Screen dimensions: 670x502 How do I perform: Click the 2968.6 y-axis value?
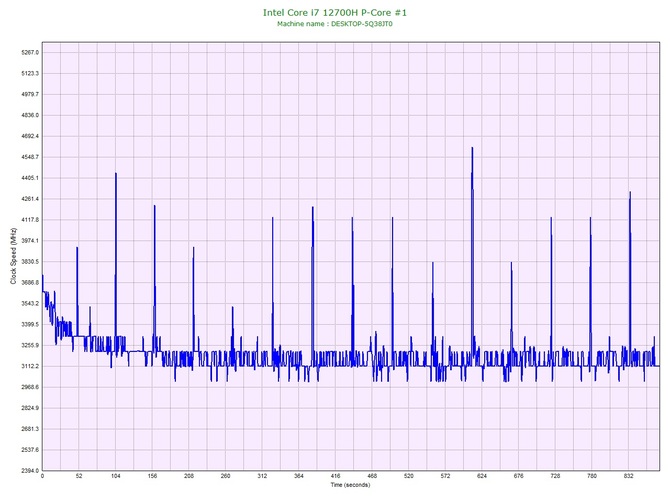click(x=30, y=388)
